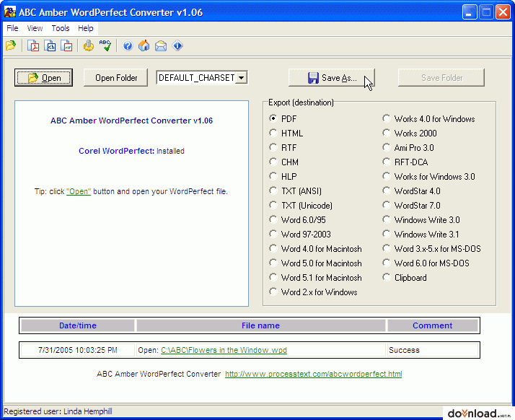Select Works for Windows 3.0 option
Screen dimensions: 515x420
pos(428,177)
